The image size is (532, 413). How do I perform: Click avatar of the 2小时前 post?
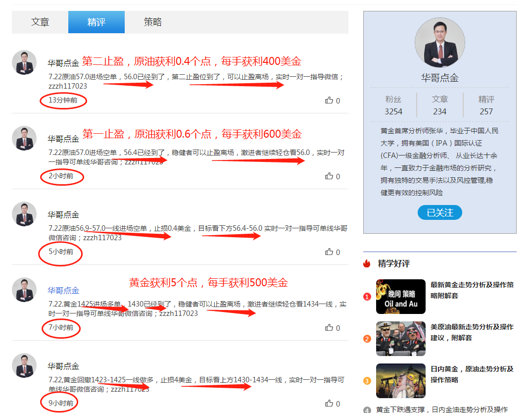(24, 138)
